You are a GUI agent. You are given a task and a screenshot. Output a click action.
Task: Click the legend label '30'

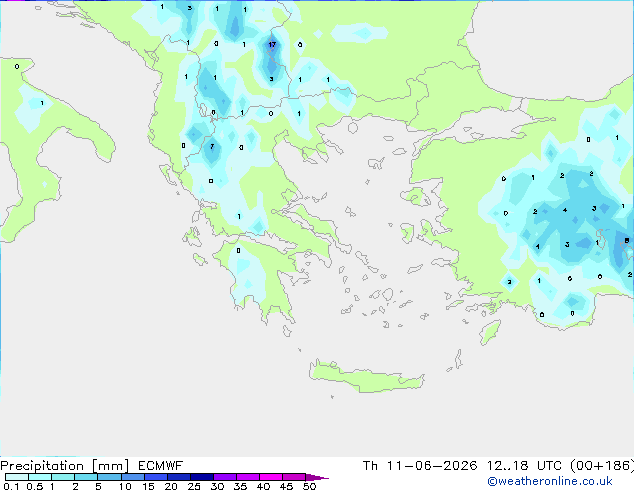[218, 486]
